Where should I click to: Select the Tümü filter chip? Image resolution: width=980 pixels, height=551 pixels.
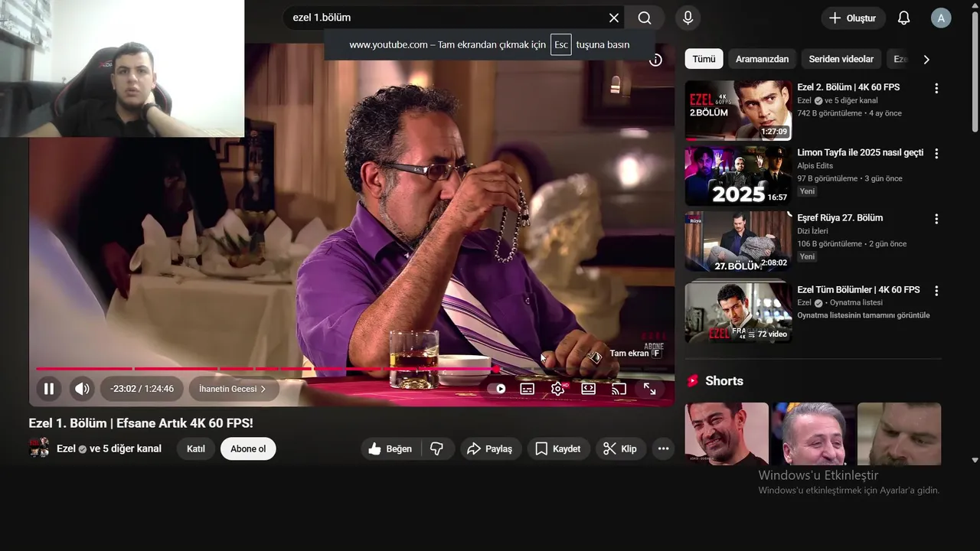point(704,59)
